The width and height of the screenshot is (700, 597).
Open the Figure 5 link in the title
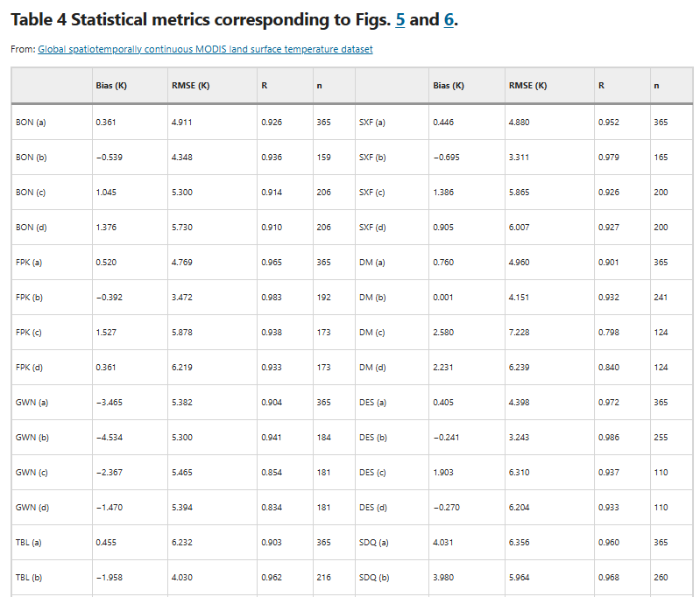400,19
